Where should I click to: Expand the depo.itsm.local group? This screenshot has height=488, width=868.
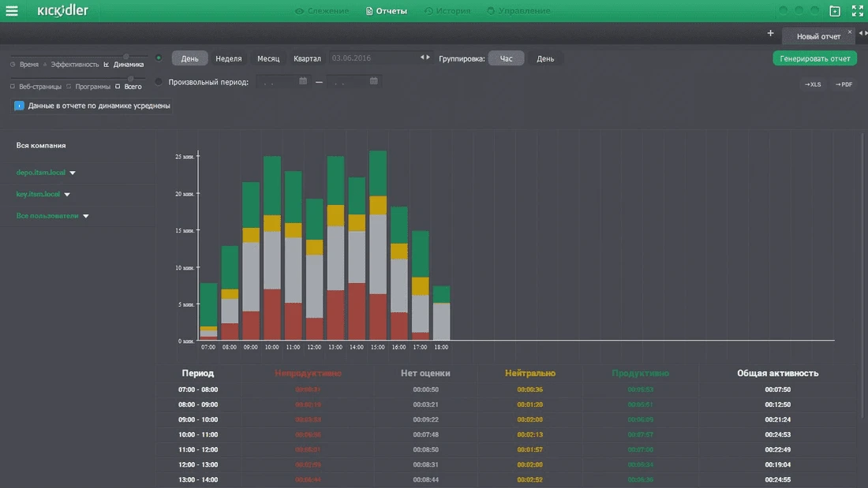[73, 173]
